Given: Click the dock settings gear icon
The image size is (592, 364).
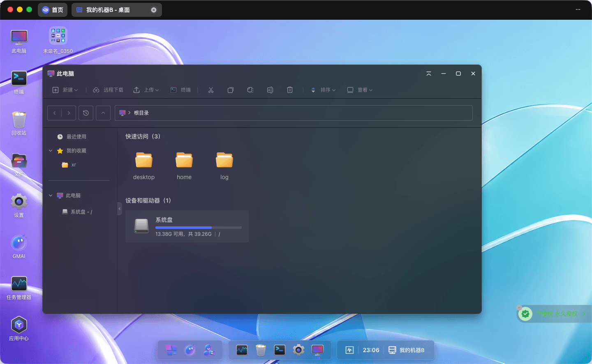Looking at the screenshot, I should 299,350.
